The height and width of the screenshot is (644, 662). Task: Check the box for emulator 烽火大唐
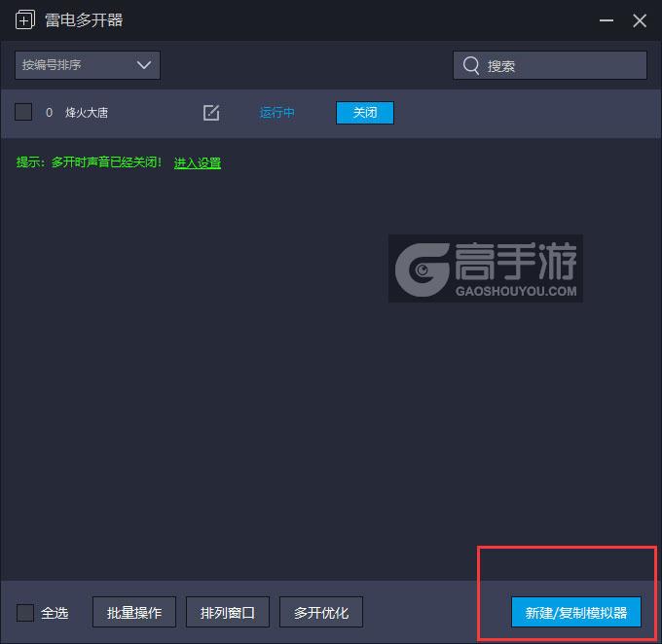pos(23,112)
